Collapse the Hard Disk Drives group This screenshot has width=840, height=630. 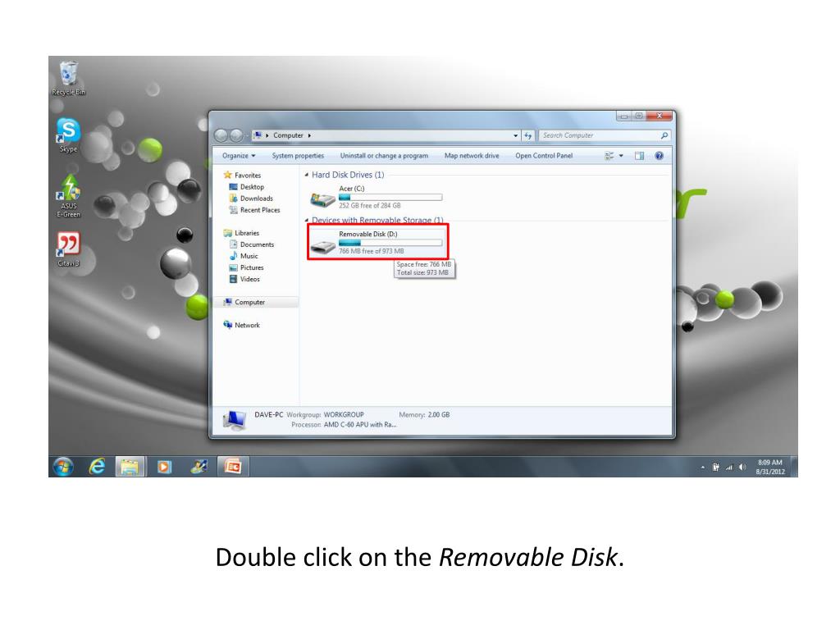pyautogui.click(x=307, y=176)
